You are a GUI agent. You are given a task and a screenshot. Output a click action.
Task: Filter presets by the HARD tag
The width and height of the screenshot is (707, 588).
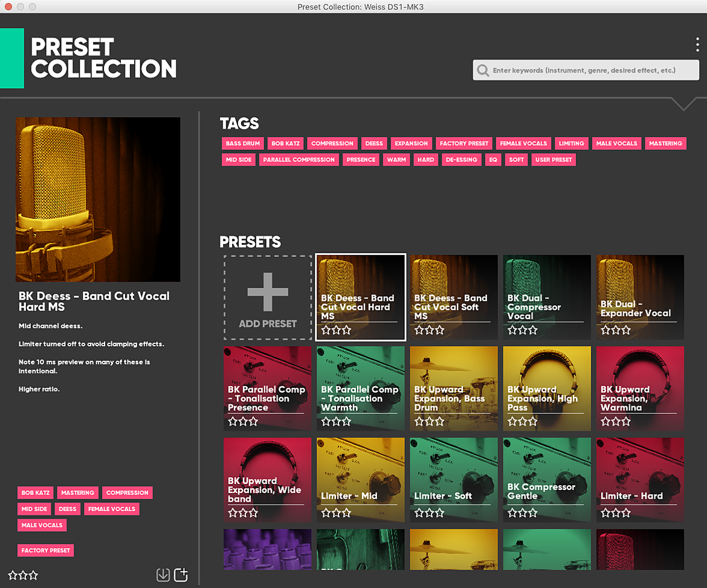425,160
